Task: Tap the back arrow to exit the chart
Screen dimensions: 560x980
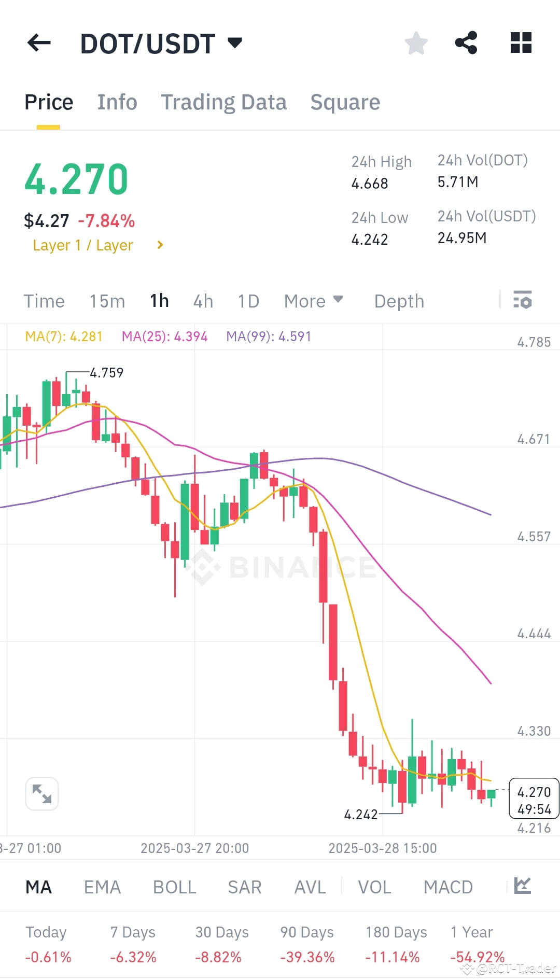Action: coord(38,43)
